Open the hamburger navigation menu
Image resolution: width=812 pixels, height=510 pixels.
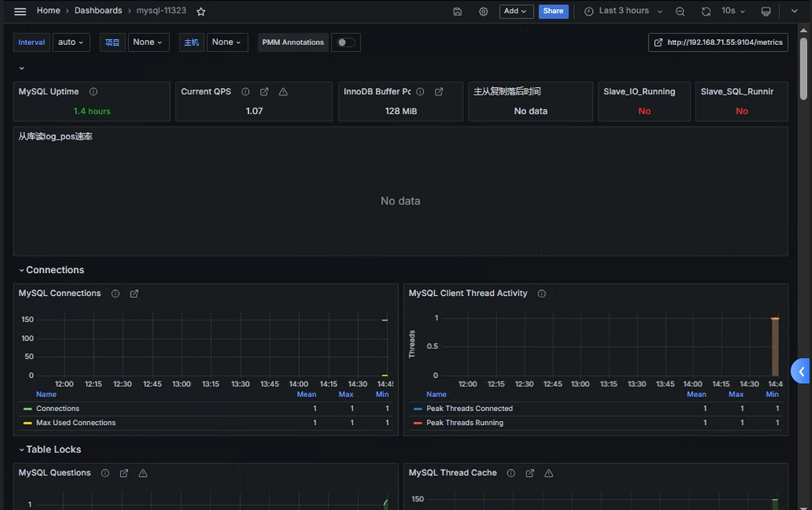(20, 11)
